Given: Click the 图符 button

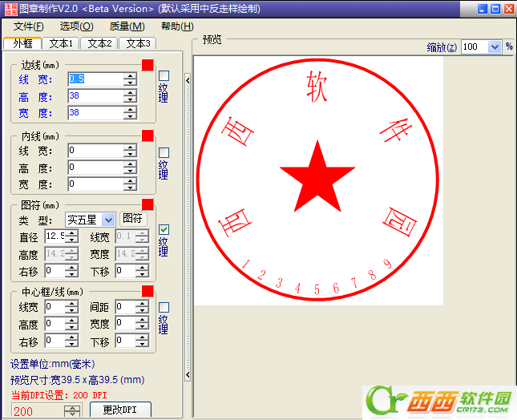Looking at the screenshot, I should (133, 219).
